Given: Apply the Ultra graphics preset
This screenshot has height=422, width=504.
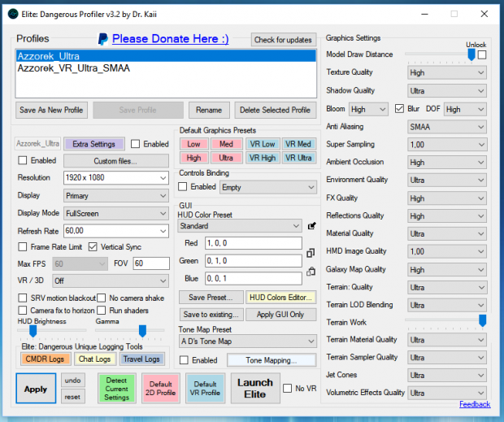Looking at the screenshot, I should [x=226, y=158].
